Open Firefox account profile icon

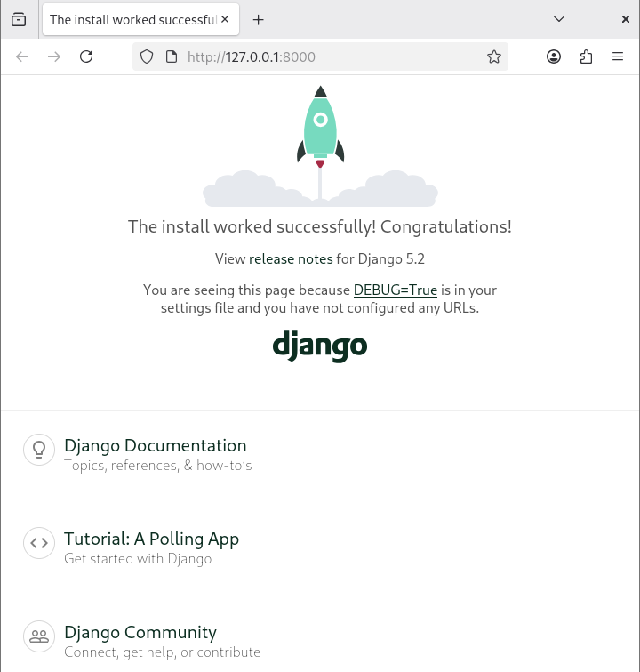[554, 56]
